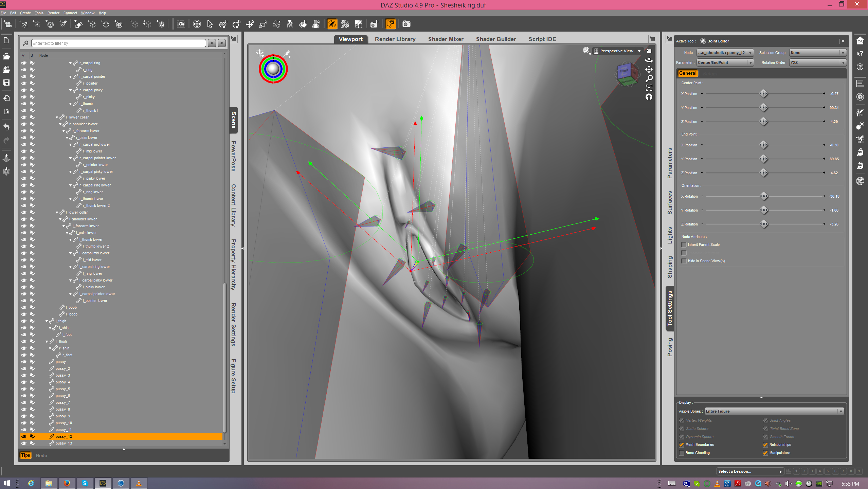Image resolution: width=868 pixels, height=489 pixels.
Task: Toggle visibility eye for pussy_13 node
Action: click(x=24, y=443)
